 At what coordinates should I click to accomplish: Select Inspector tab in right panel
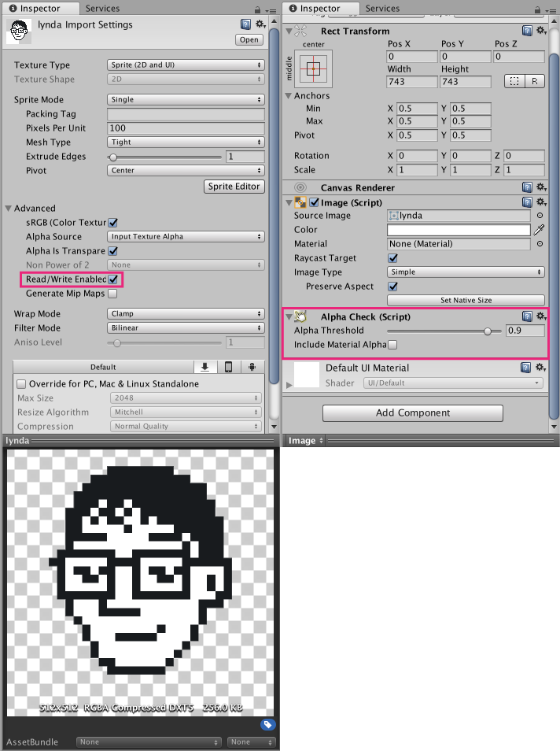pyautogui.click(x=320, y=8)
